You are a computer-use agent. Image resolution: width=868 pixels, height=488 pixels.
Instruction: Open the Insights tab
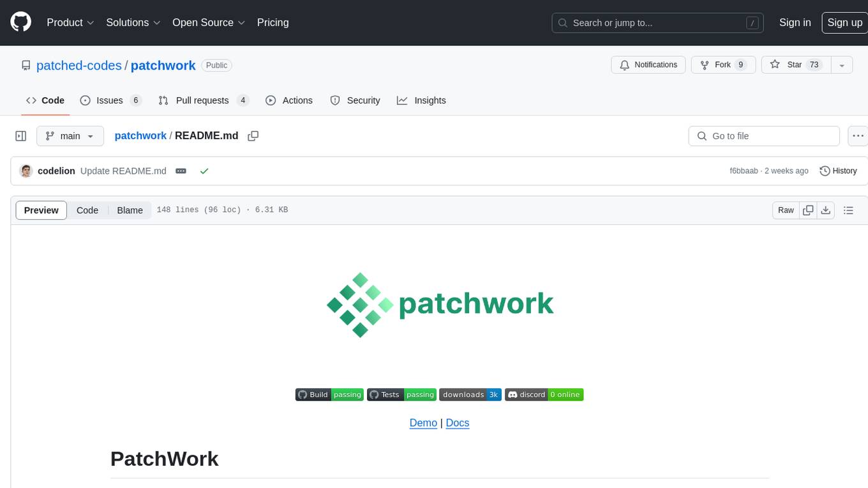click(421, 100)
